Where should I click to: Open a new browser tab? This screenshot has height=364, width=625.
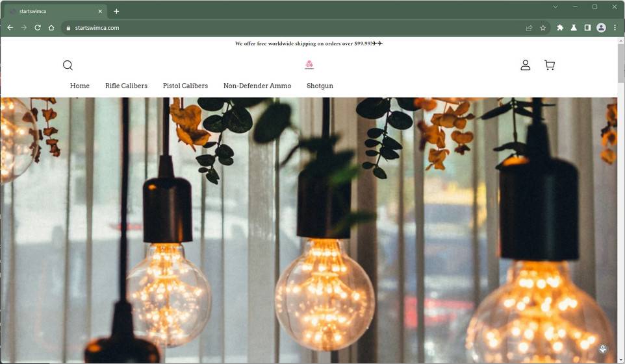click(x=116, y=11)
